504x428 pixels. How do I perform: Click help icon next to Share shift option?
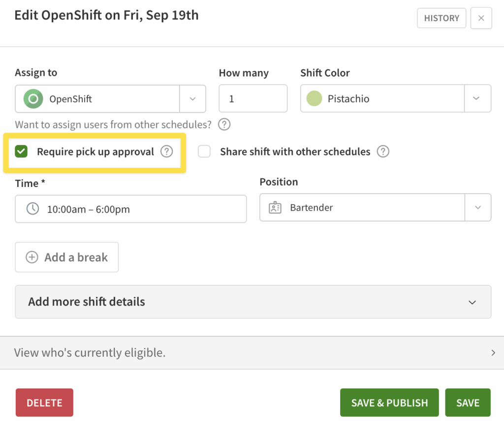tap(383, 152)
